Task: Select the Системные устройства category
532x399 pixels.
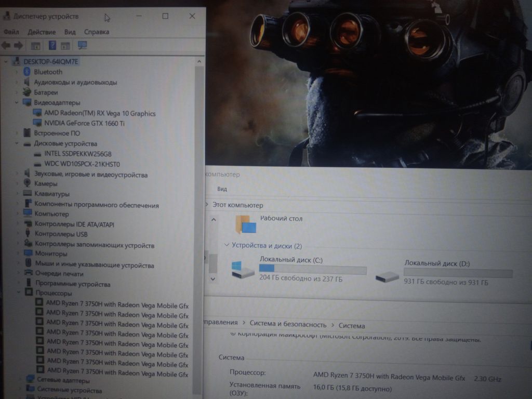Action: click(70, 390)
